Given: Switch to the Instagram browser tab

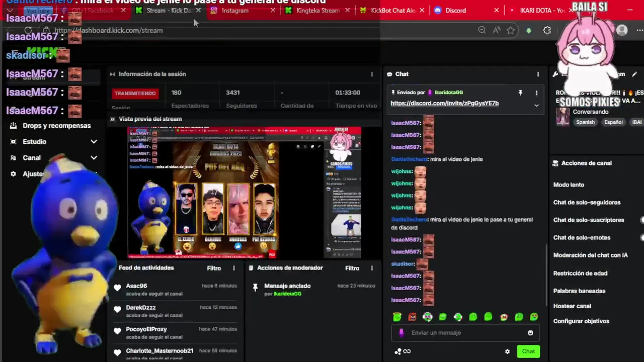Looking at the screenshot, I should 235,10.
